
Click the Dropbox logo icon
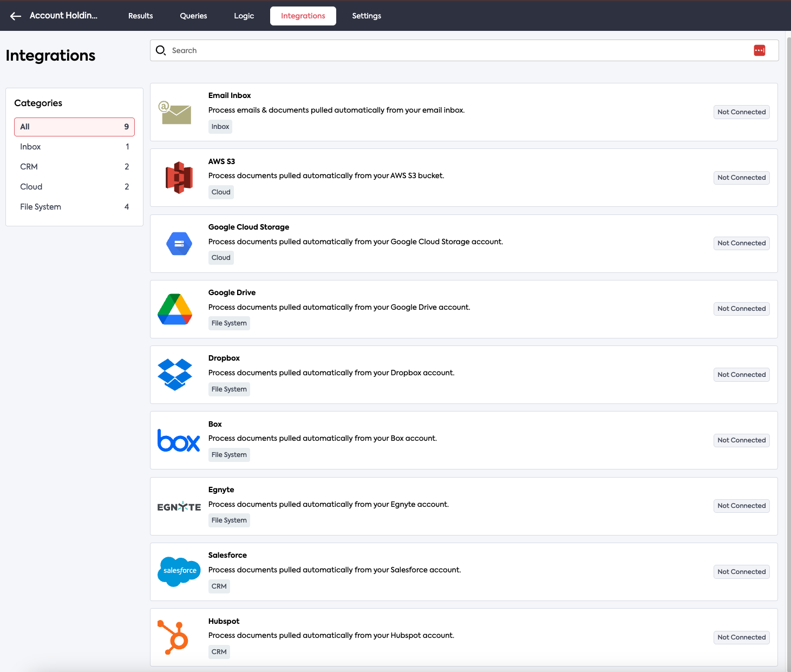(175, 375)
